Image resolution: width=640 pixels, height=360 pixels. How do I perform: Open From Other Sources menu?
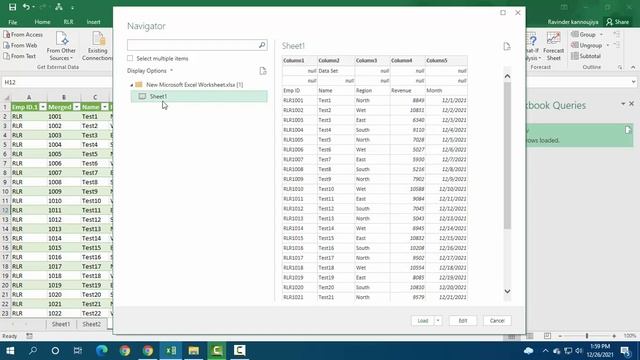61,46
